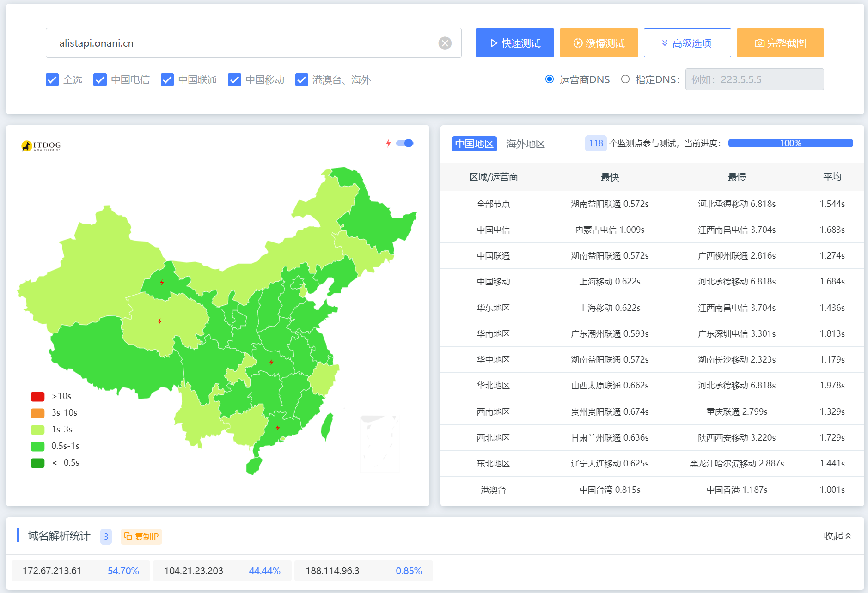The width and height of the screenshot is (868, 593).
Task: Click the 118 monitoring nodes badge
Action: (596, 143)
